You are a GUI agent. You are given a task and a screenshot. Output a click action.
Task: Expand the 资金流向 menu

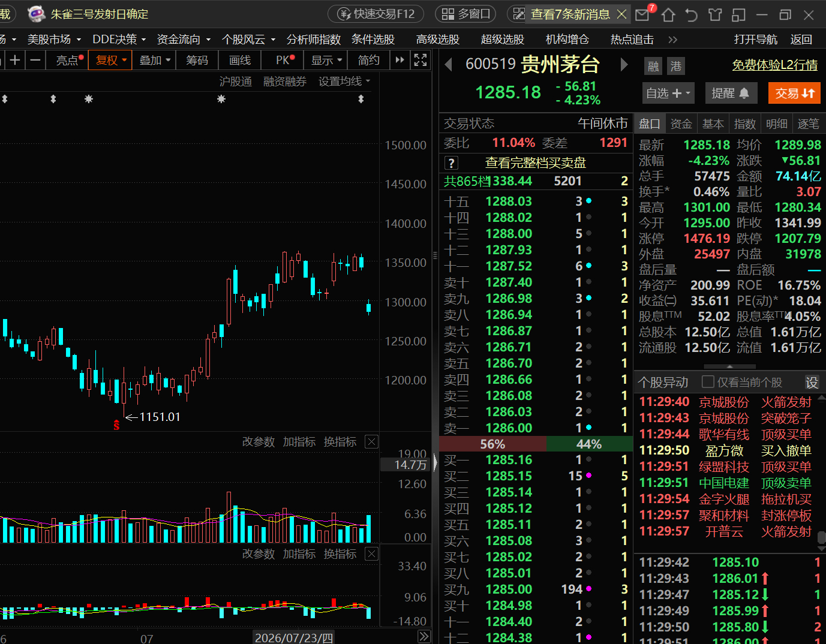tap(184, 40)
